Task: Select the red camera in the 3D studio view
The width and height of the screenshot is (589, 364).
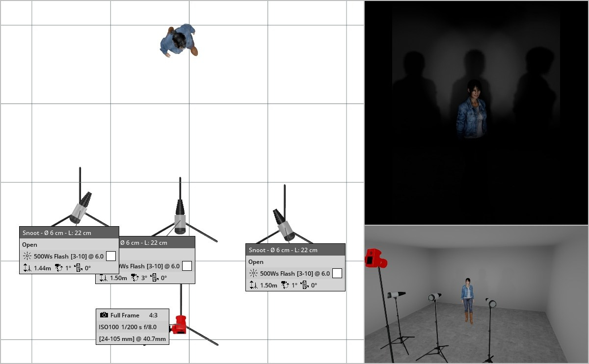Action: [375, 258]
